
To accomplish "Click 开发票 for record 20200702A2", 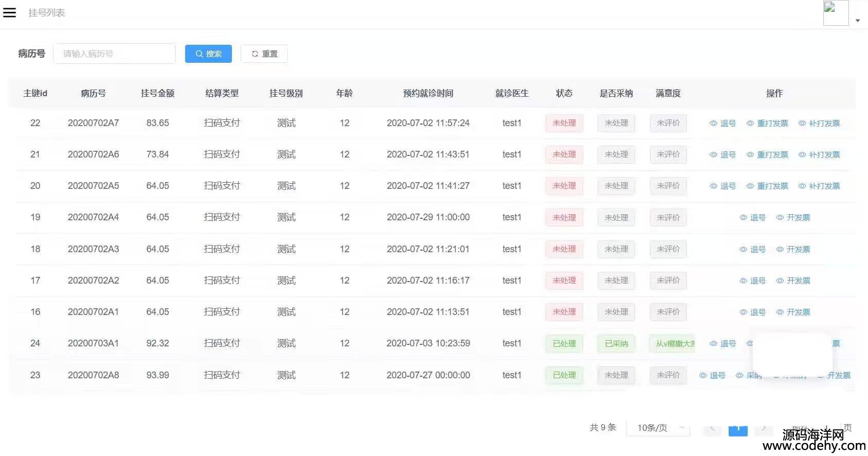I will pos(793,281).
